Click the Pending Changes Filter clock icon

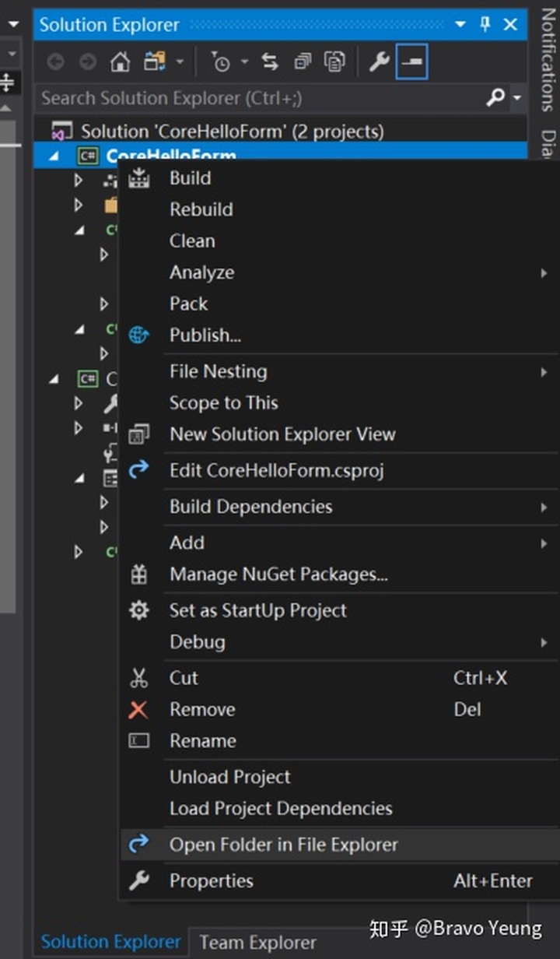[220, 62]
